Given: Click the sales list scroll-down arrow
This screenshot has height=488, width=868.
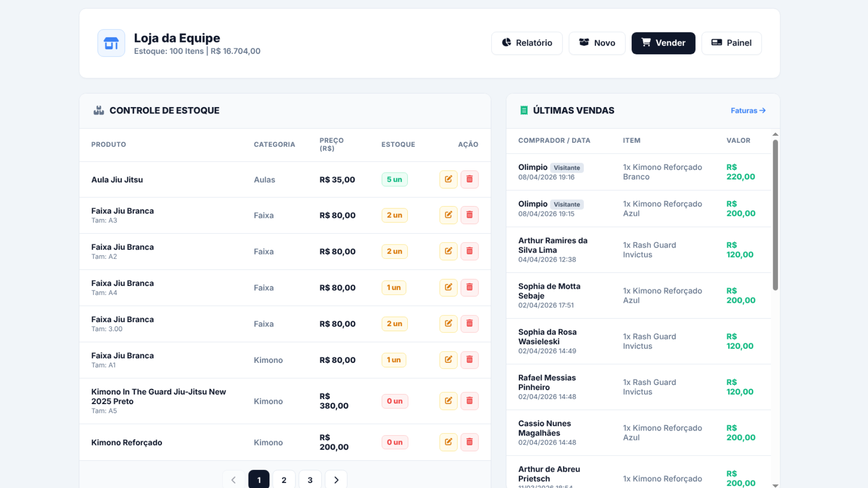Looking at the screenshot, I should [x=775, y=485].
